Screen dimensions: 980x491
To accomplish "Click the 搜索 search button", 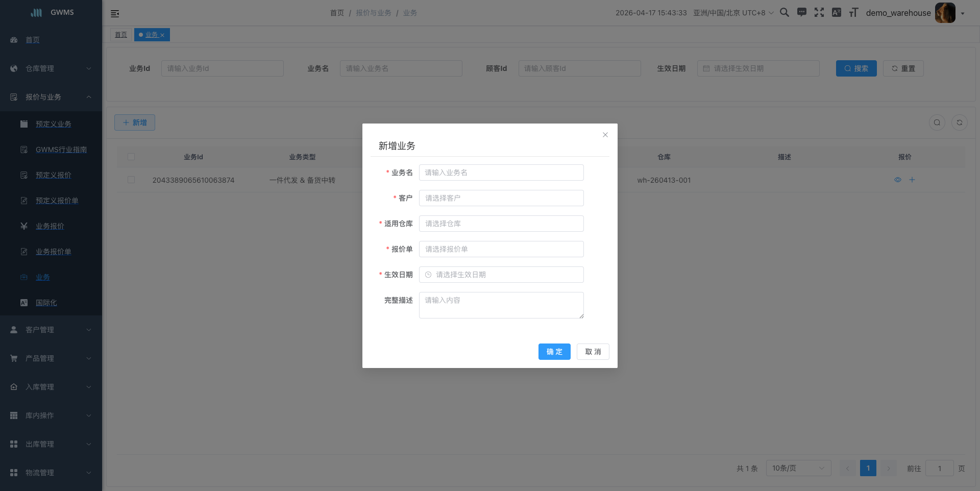I will click(x=856, y=68).
